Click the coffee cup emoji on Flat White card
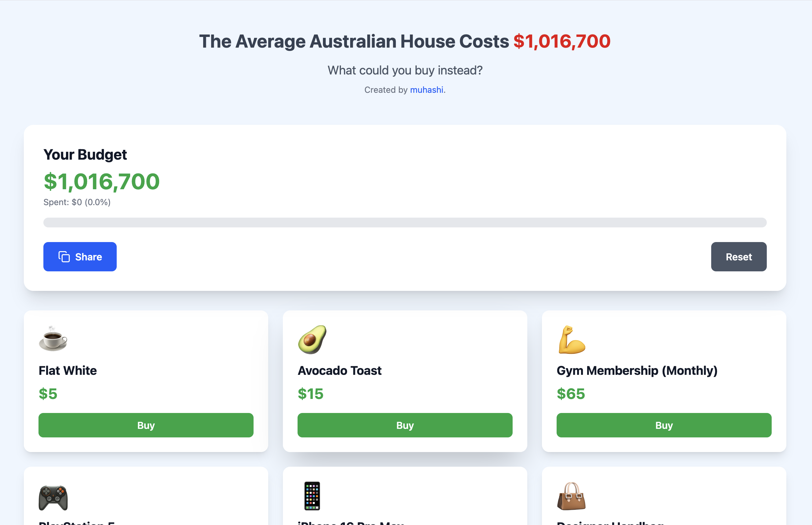Viewport: 812px width, 525px height. [52, 339]
